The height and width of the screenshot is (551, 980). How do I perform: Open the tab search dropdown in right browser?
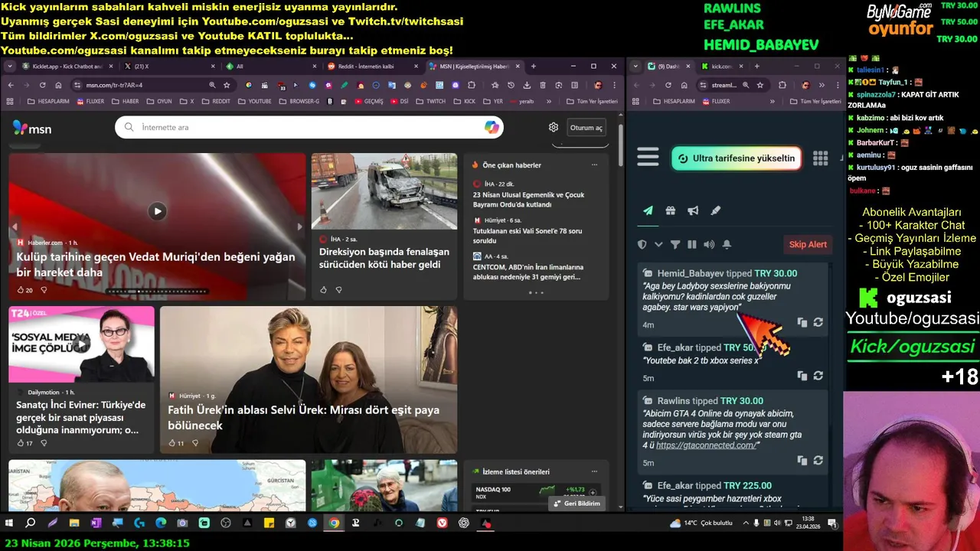coord(635,67)
